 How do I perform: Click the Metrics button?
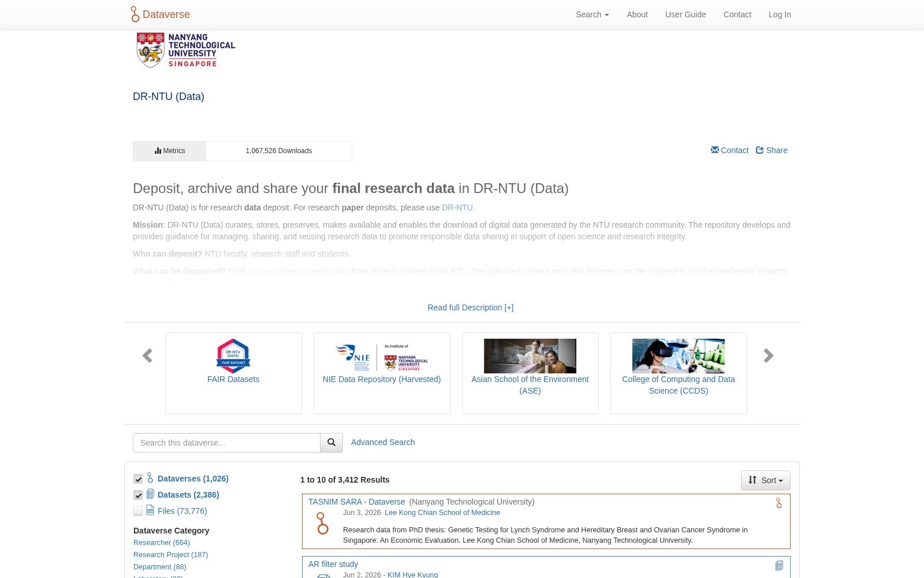coord(169,151)
